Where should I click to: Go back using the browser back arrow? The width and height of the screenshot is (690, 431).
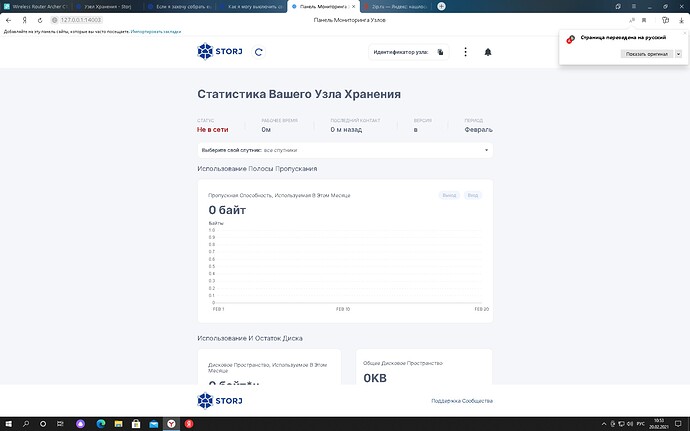tap(9, 19)
